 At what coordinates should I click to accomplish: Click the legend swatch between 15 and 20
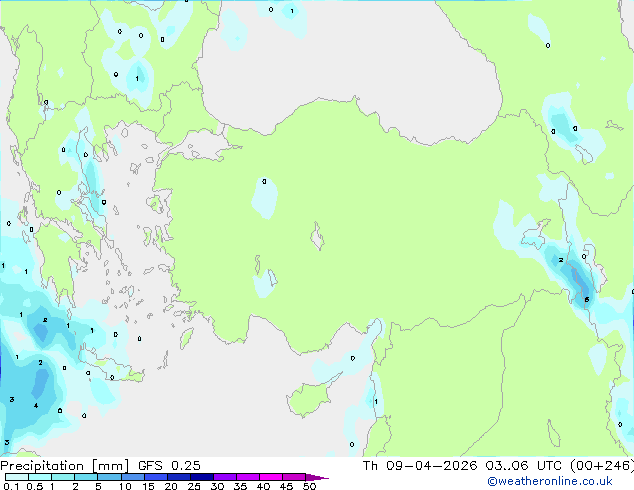[155, 477]
